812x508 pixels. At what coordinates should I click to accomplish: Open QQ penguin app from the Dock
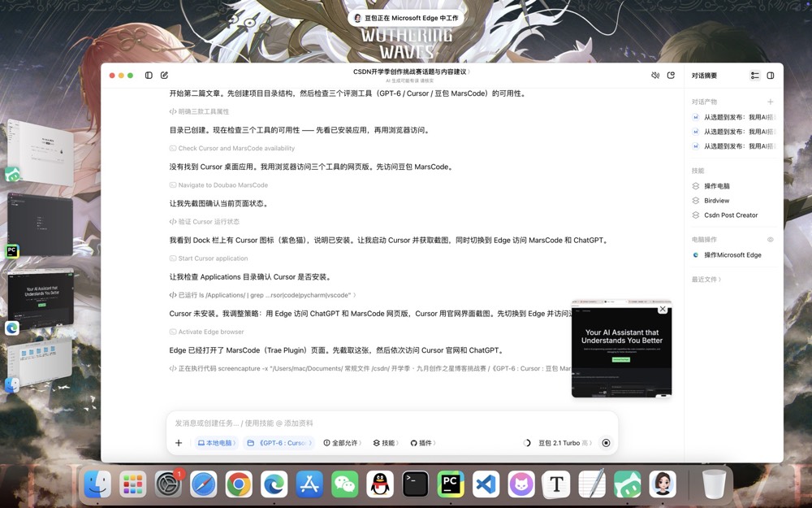pos(380,484)
